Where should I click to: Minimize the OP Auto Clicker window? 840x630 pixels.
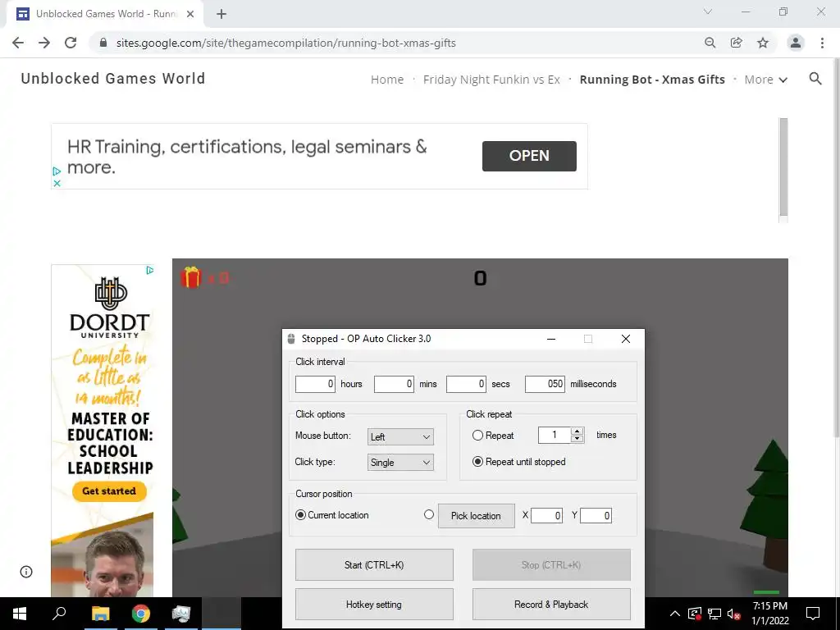click(551, 339)
